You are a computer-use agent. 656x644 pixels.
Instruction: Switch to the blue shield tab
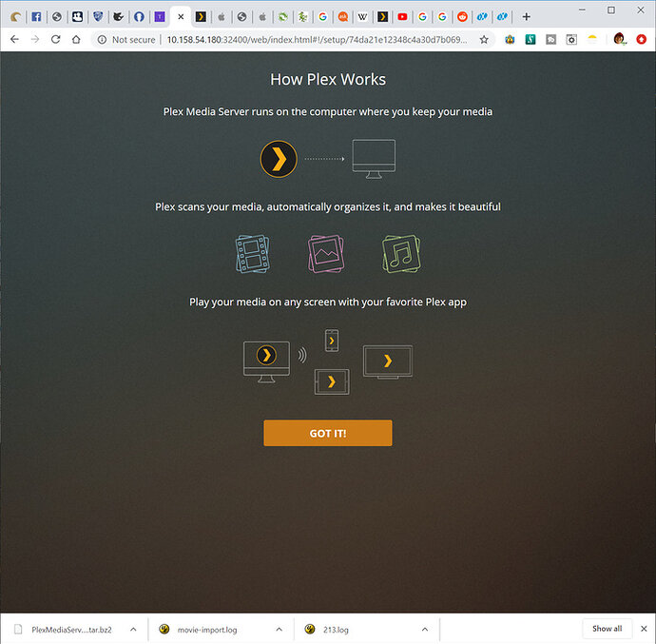(98, 17)
